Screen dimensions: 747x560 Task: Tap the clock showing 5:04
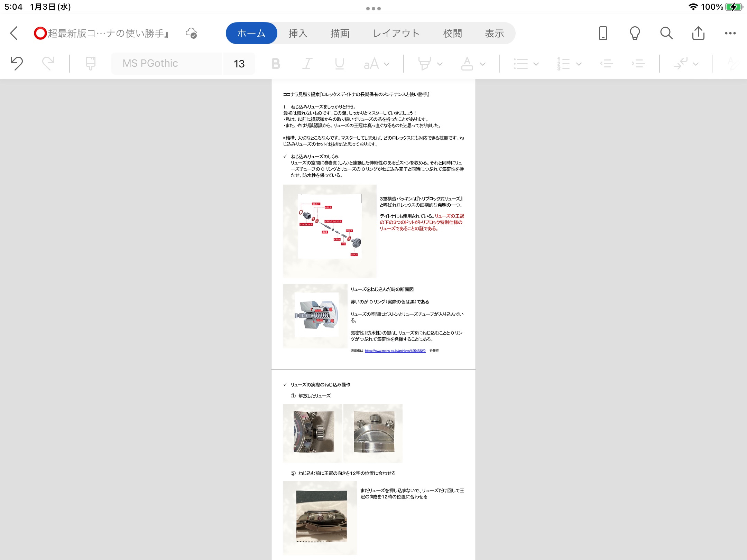click(x=13, y=7)
